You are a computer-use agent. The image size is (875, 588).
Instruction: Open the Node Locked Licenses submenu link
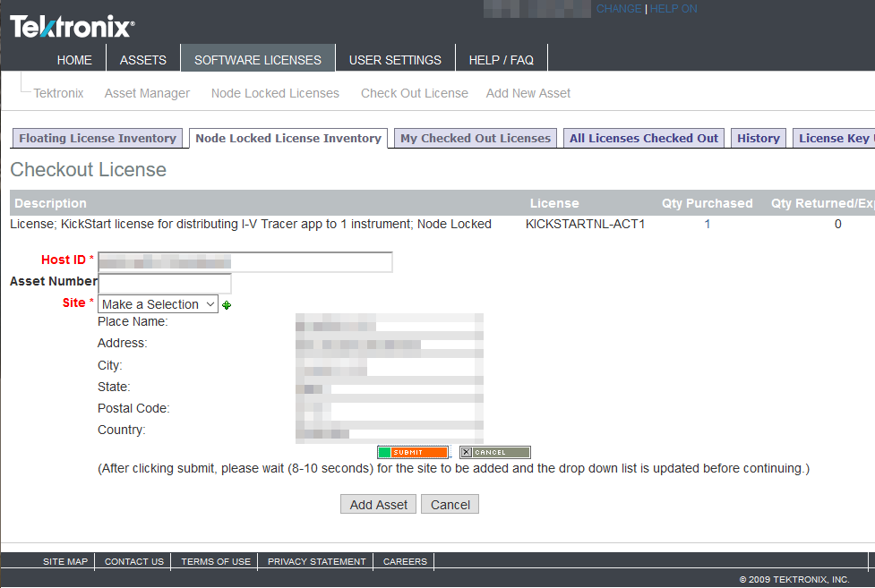[275, 93]
